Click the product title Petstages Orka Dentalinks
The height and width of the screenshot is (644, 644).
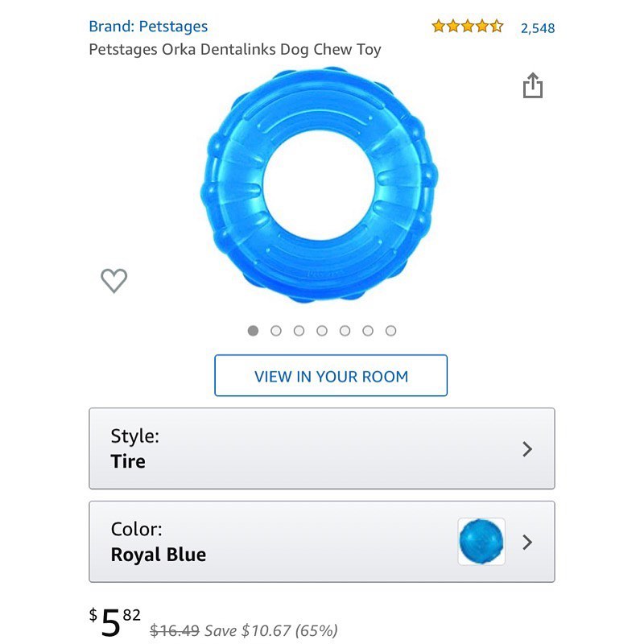pyautogui.click(x=235, y=49)
